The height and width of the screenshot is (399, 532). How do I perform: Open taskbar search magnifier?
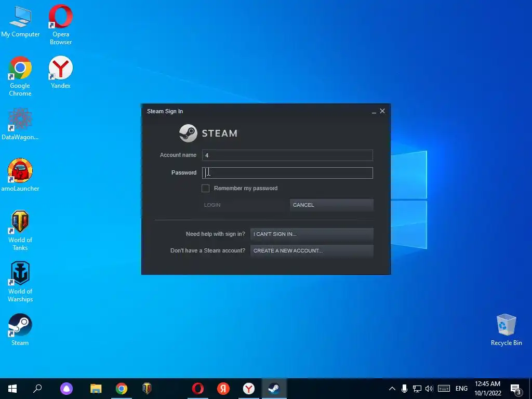click(x=37, y=389)
